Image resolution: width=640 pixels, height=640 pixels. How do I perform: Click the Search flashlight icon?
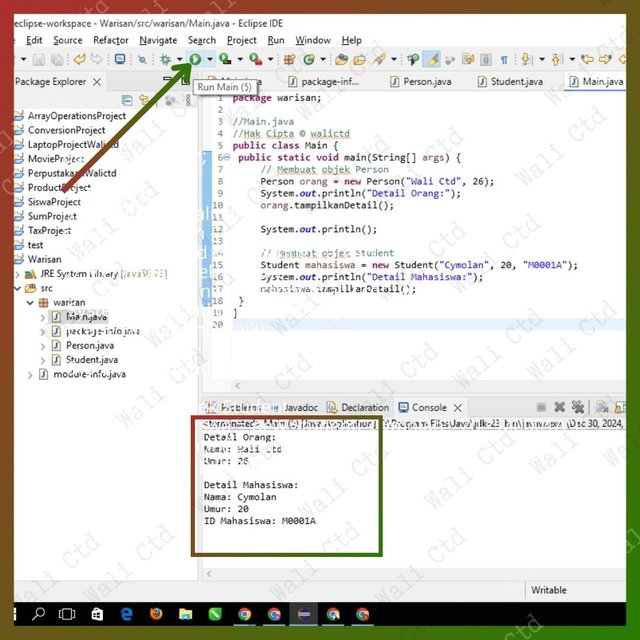tap(379, 60)
